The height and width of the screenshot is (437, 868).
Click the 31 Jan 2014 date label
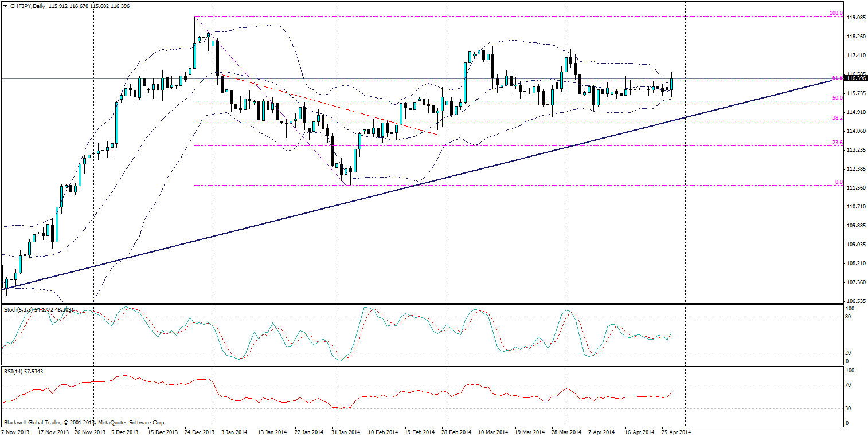(x=346, y=432)
